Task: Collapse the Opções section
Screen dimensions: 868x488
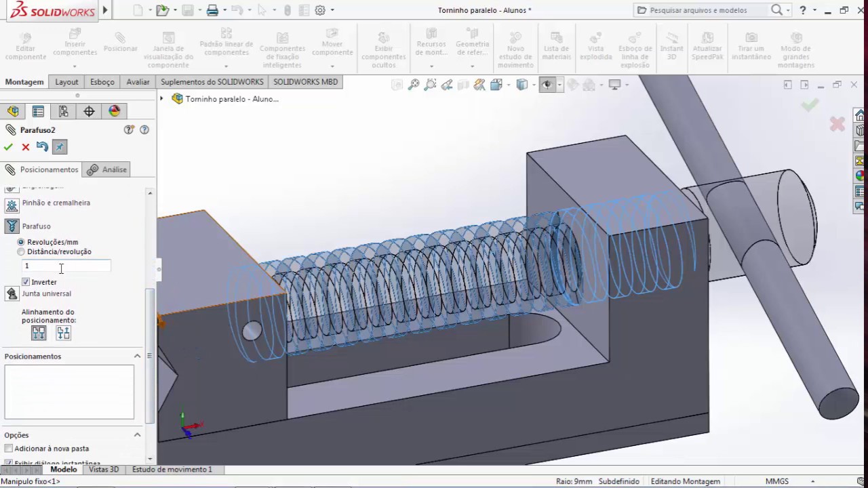Action: 137,435
